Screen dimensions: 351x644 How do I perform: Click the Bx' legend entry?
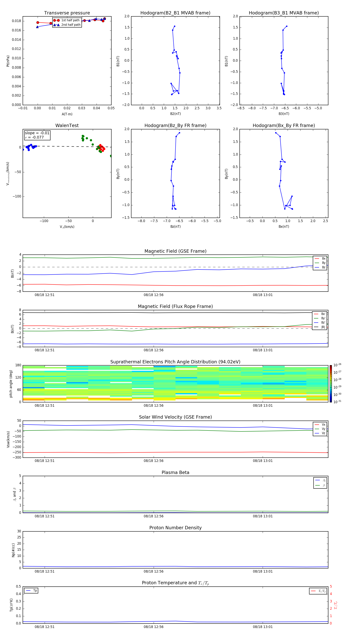tap(320, 314)
